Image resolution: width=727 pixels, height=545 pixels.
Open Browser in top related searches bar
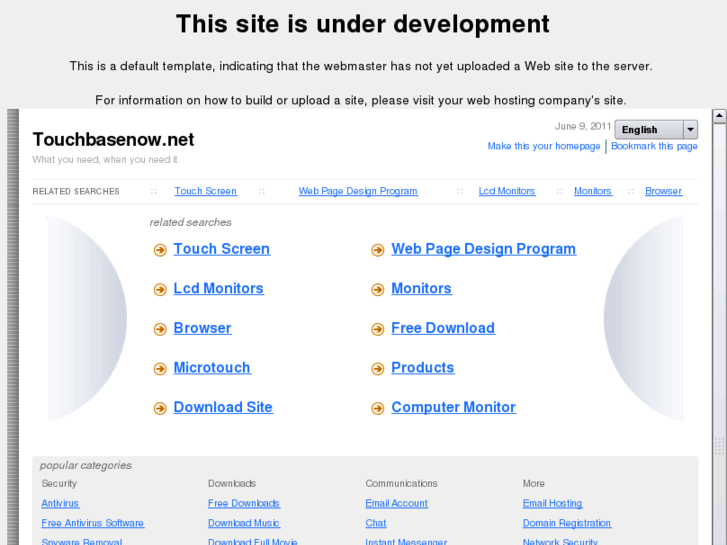point(663,191)
